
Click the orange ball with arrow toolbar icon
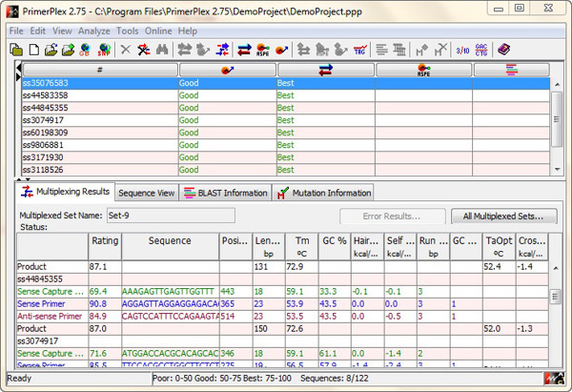(x=281, y=50)
